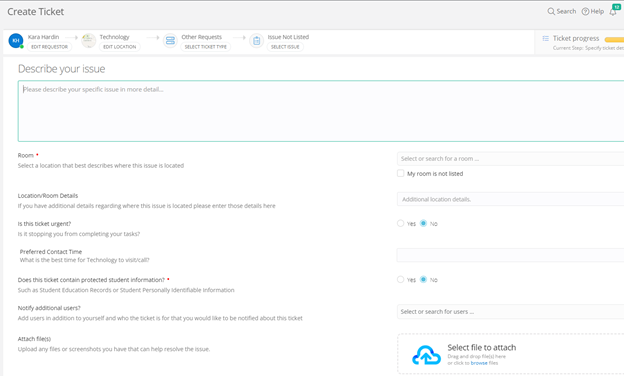Click the Select Ticket Type button
This screenshot has width=624, height=376.
click(x=205, y=47)
